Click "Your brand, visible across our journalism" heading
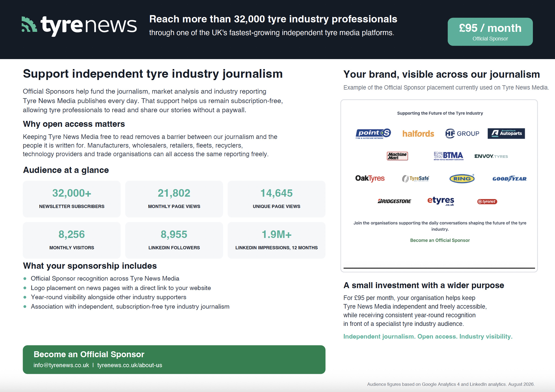Screen dimensions: 555x392 (441, 74)
